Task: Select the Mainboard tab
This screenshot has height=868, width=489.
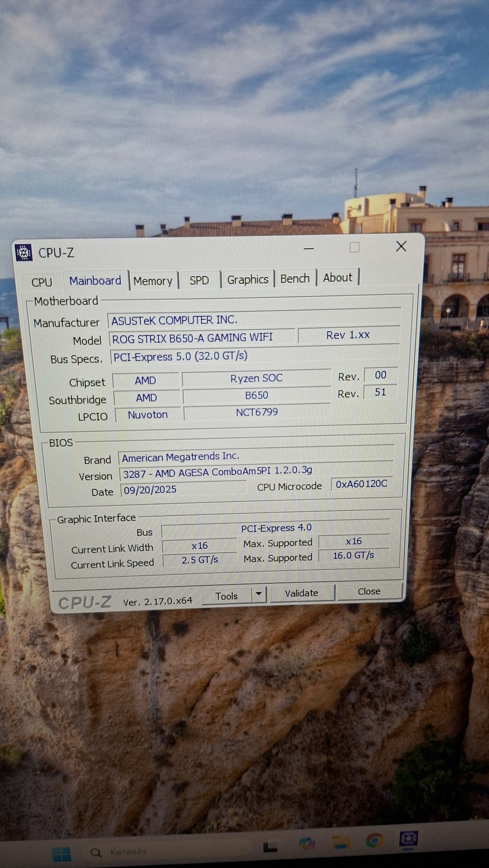Action: pyautogui.click(x=95, y=281)
